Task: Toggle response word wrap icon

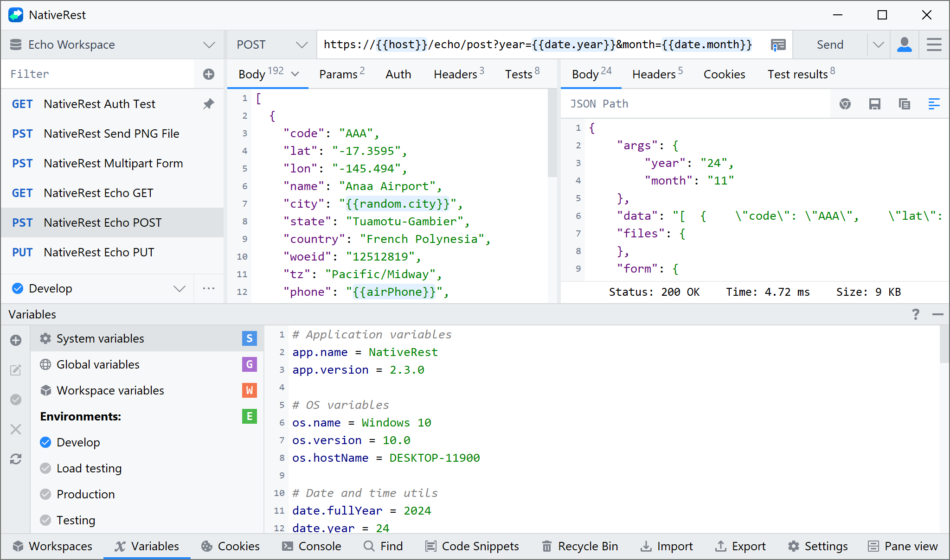Action: [x=934, y=104]
